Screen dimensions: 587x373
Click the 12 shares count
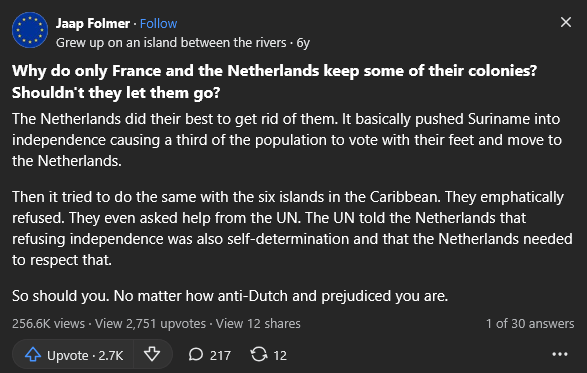[x=280, y=355]
